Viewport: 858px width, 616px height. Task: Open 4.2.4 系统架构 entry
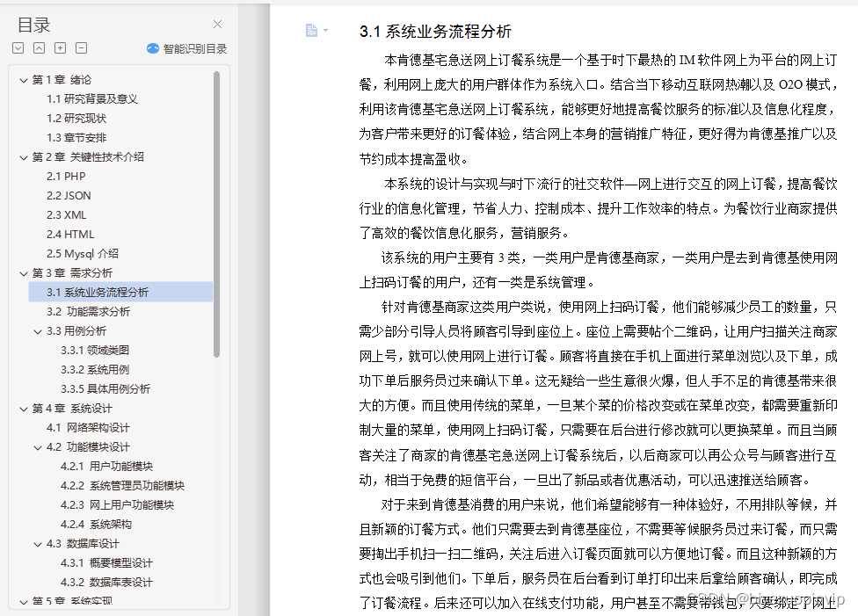(97, 524)
